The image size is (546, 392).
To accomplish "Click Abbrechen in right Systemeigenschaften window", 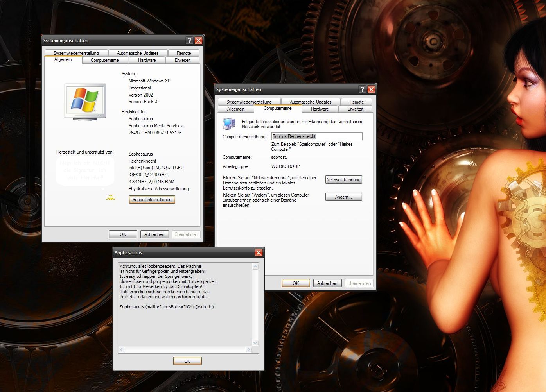I will pos(327,283).
